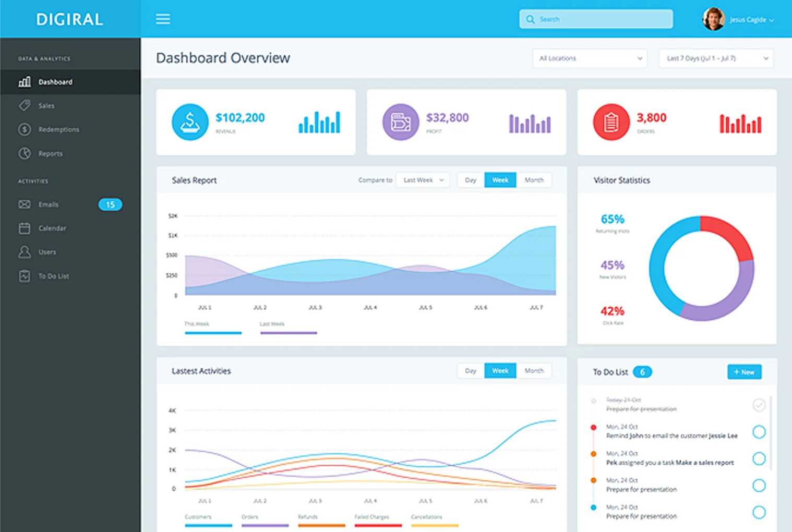Uncheck the completed Today 21 Oct task
Screen dimensions: 792x532
[759, 405]
